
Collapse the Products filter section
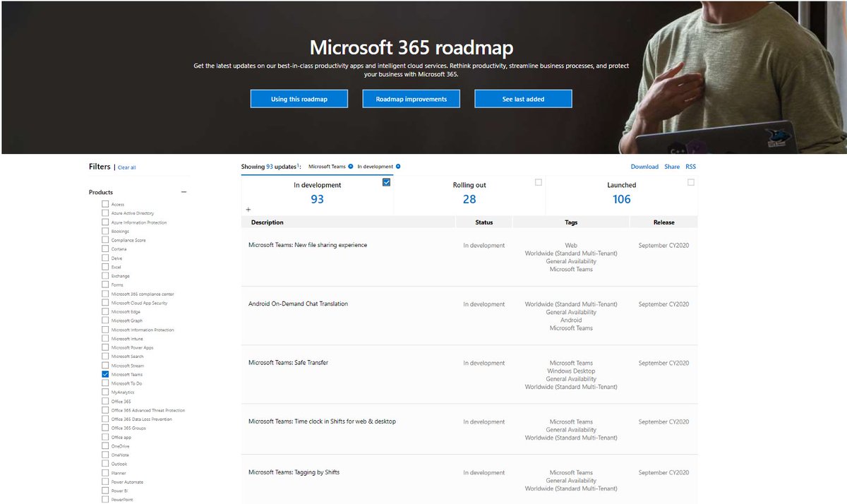tap(184, 191)
